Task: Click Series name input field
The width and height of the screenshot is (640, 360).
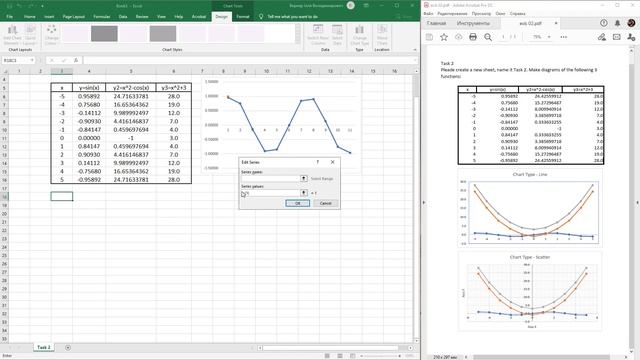Action: [x=271, y=178]
